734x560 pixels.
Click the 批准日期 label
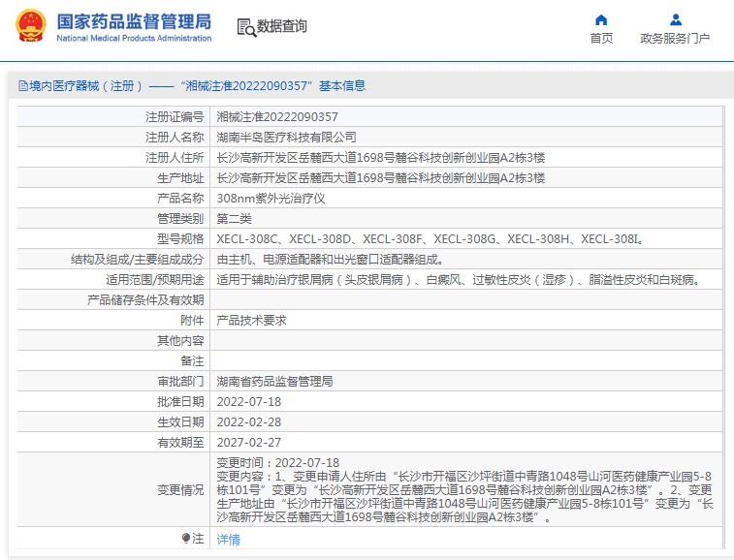click(x=180, y=402)
